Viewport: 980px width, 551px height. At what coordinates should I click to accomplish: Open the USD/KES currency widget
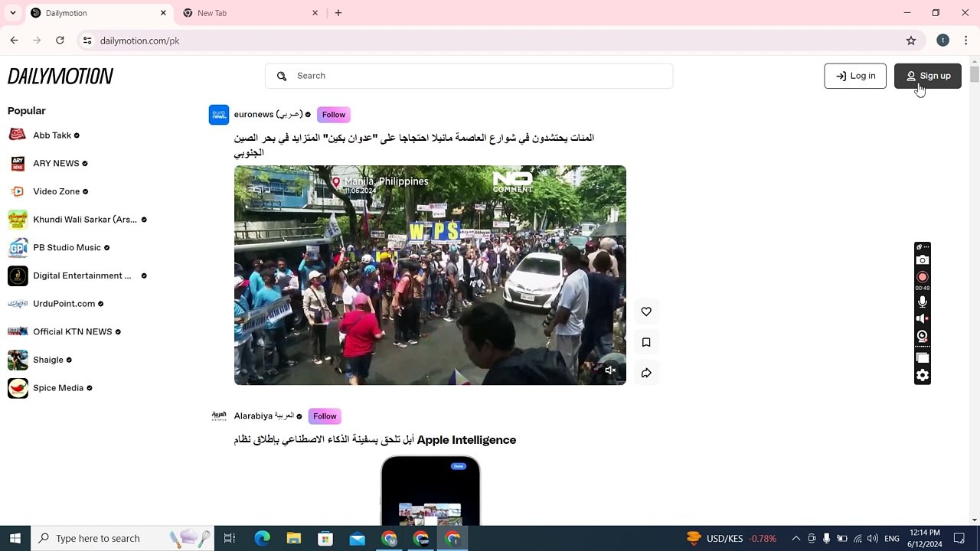tap(731, 538)
